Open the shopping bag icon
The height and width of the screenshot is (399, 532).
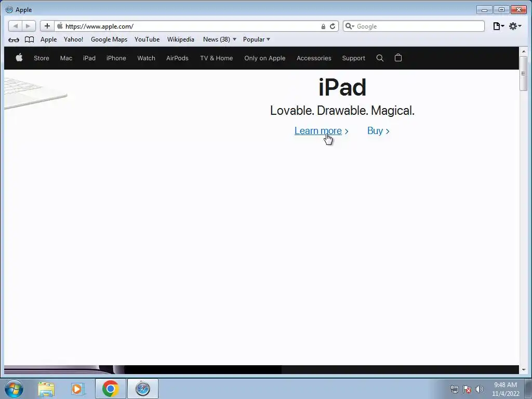point(398,58)
